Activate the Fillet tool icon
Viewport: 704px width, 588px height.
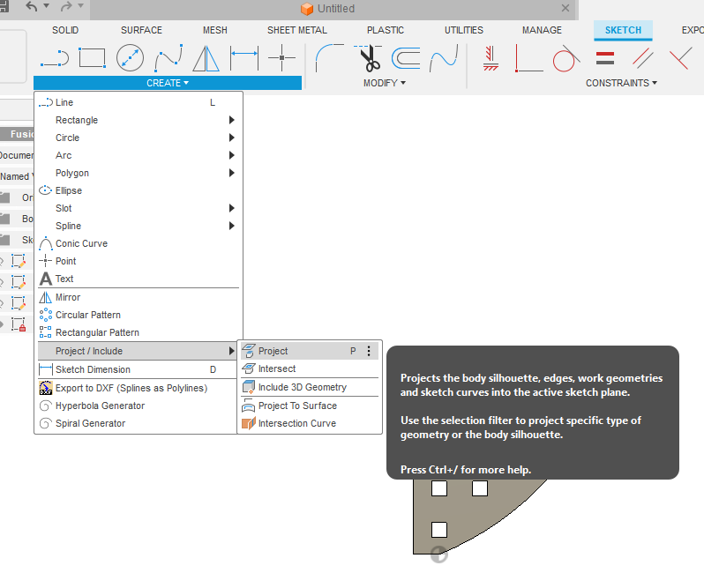[330, 58]
